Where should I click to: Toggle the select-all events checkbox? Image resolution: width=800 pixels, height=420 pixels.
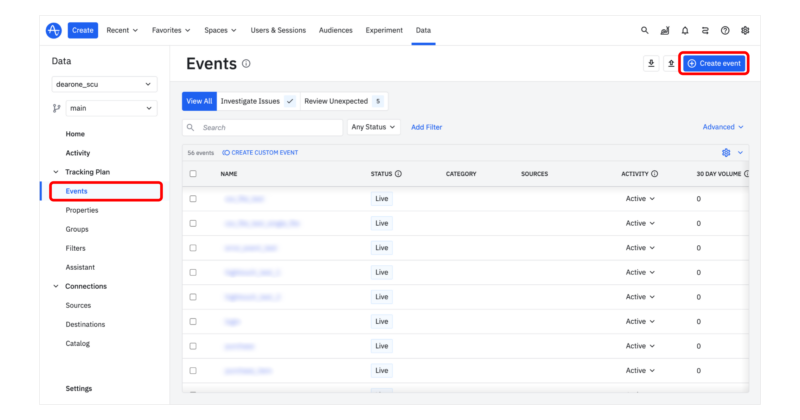click(193, 174)
